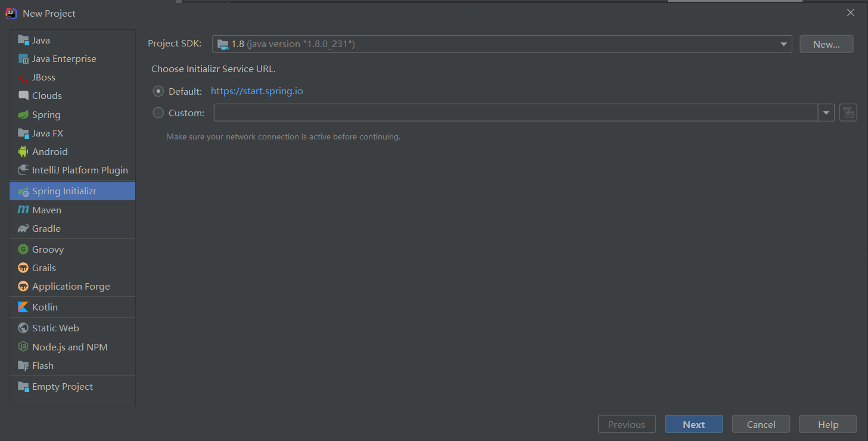
Task: Click the Groovy label
Action: (48, 249)
